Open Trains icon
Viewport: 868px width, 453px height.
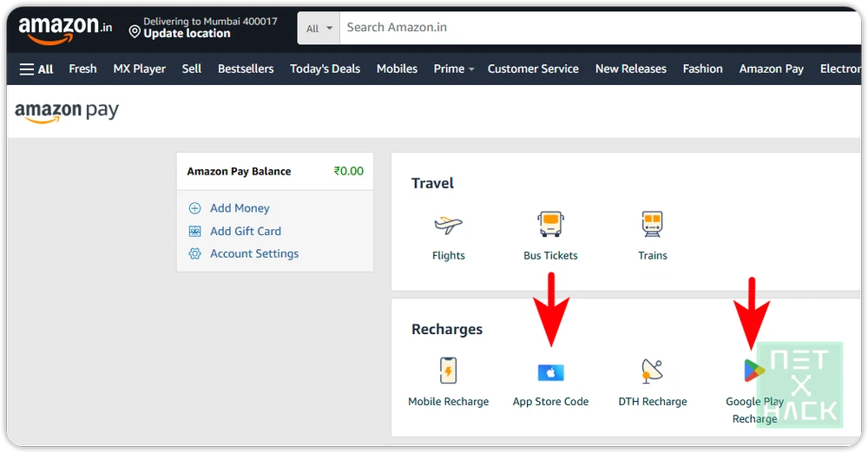coord(652,224)
